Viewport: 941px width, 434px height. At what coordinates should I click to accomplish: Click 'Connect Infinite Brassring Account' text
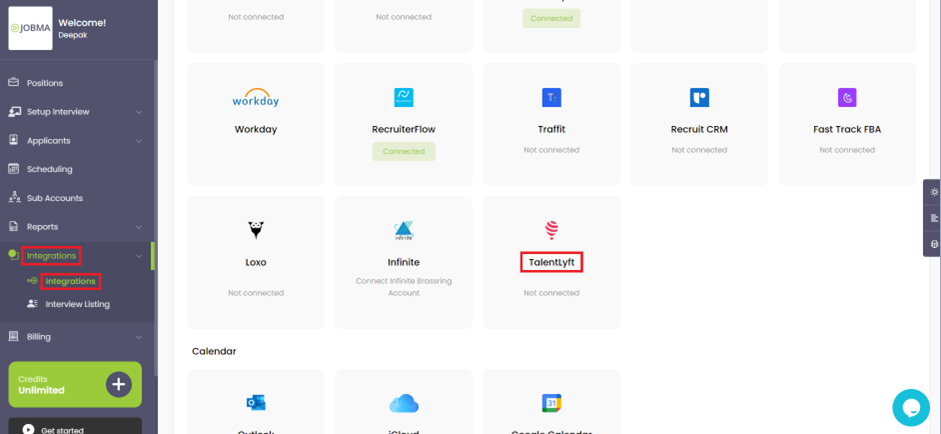point(403,287)
